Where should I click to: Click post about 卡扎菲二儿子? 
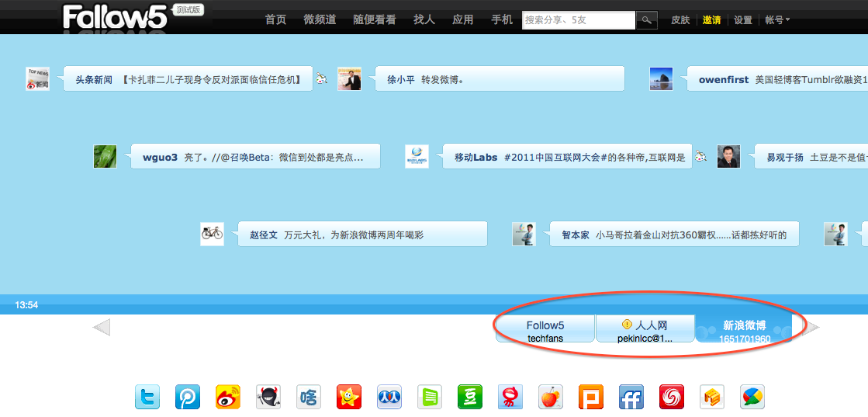pyautogui.click(x=212, y=80)
